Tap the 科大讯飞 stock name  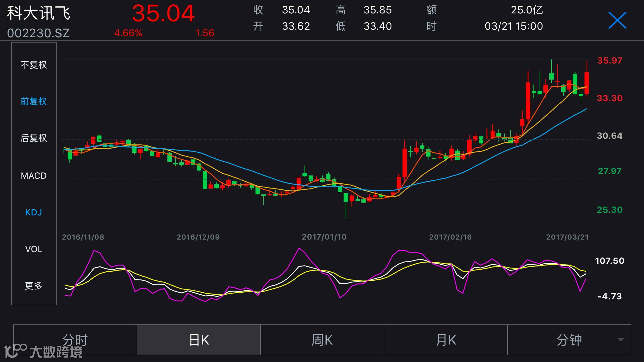pos(38,13)
